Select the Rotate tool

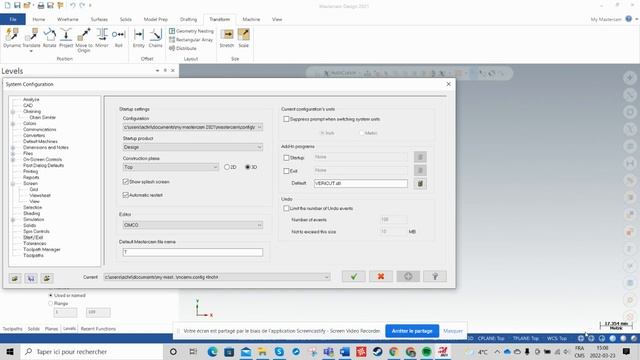[49, 38]
